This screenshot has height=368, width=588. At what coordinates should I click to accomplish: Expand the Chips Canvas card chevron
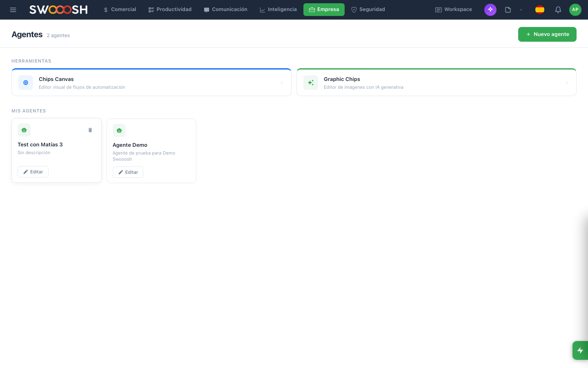pyautogui.click(x=282, y=83)
